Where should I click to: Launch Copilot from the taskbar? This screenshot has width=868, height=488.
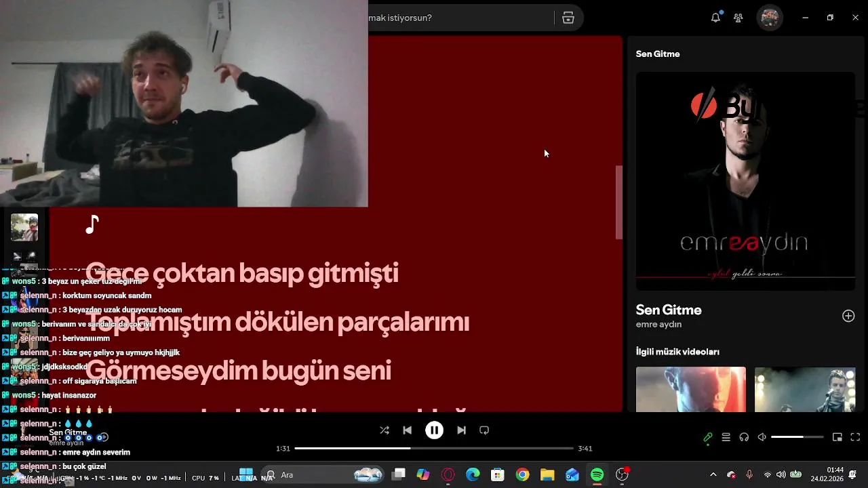[x=423, y=475]
